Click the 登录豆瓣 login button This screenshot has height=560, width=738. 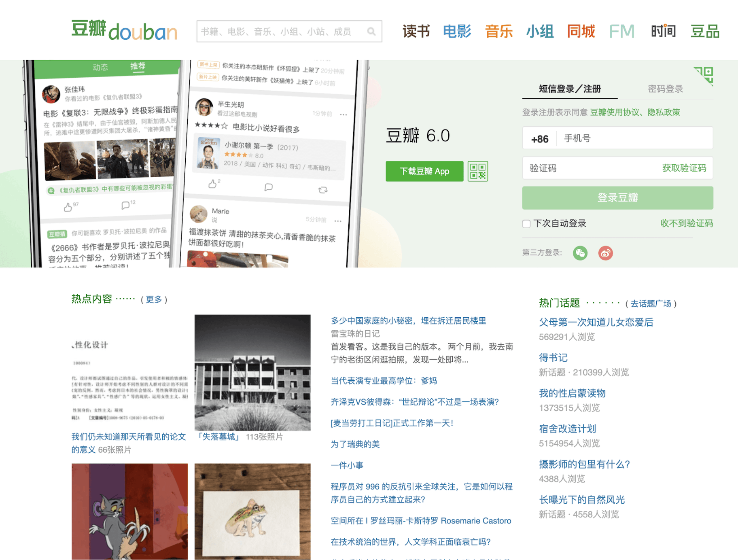pos(617,198)
